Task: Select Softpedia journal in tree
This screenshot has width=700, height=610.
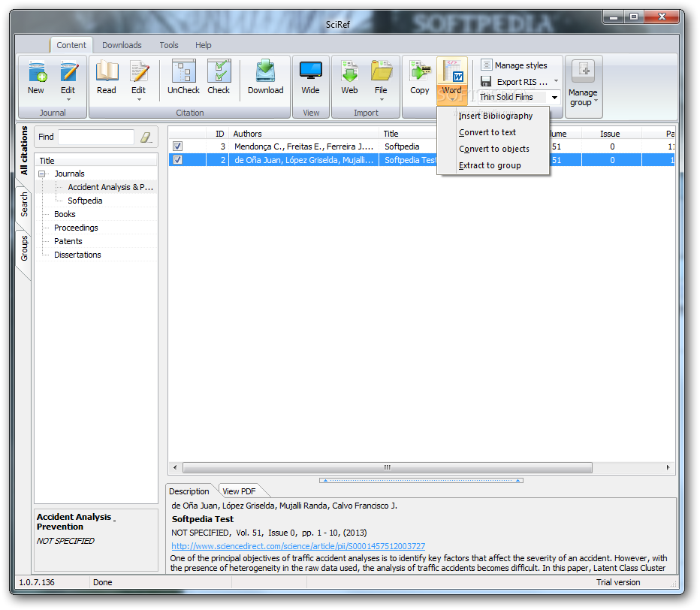Action: coord(85,201)
